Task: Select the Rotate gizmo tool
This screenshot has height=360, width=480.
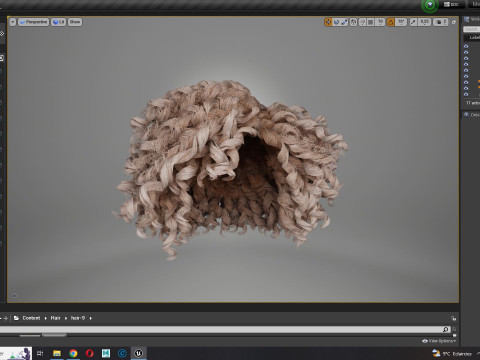Action: pyautogui.click(x=336, y=22)
